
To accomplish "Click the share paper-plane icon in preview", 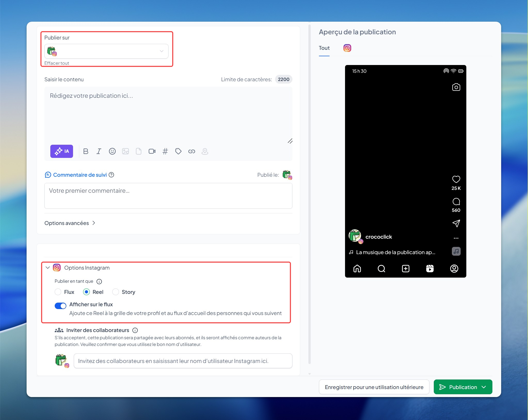I will pyautogui.click(x=456, y=223).
